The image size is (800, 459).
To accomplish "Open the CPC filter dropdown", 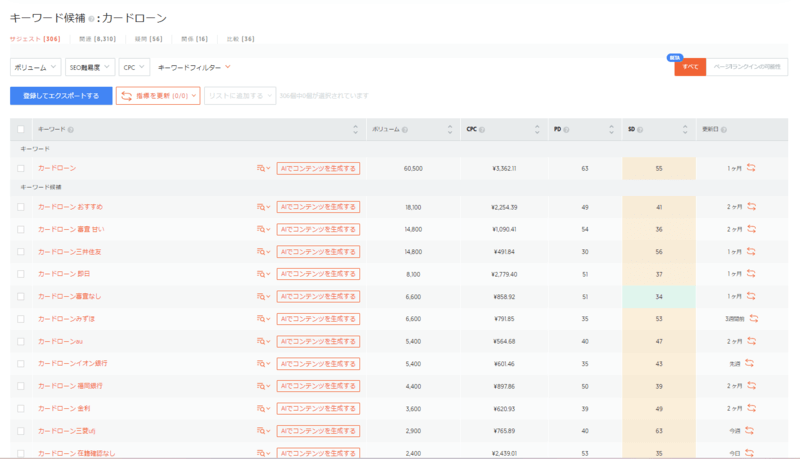I will point(134,67).
